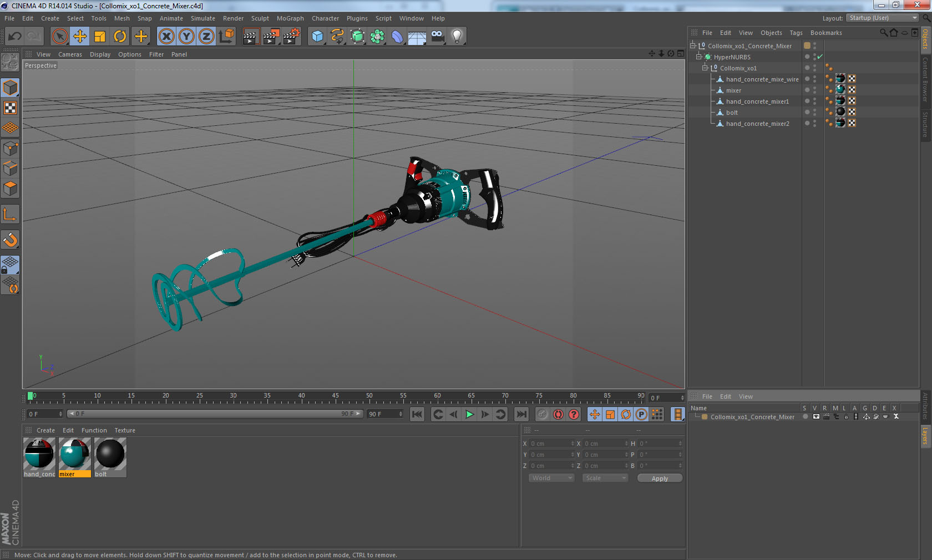Select the hand_conc material swatch
This screenshot has height=560, width=932.
tap(39, 457)
